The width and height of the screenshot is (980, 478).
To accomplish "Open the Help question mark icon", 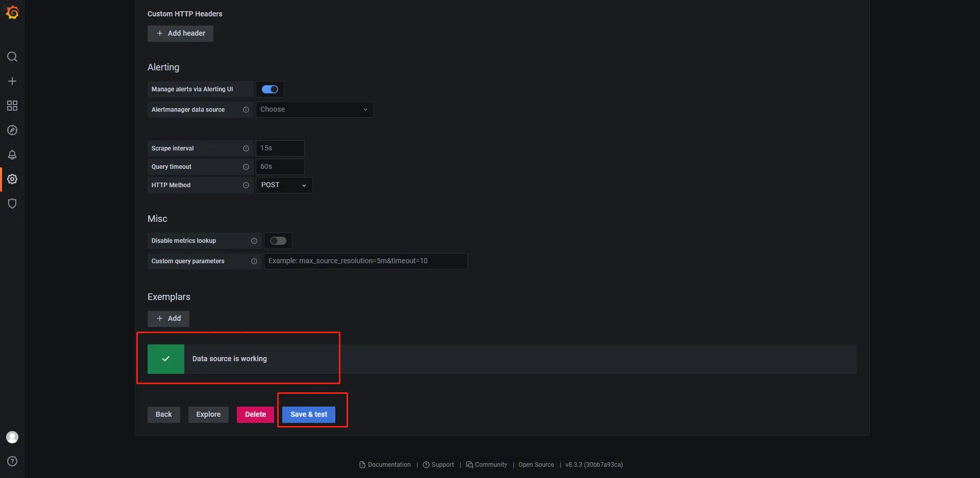I will tap(12, 461).
